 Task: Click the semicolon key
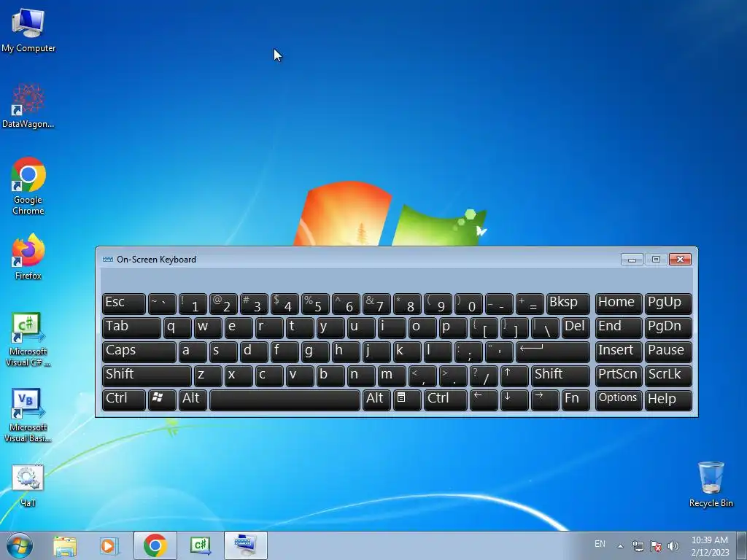pos(468,351)
